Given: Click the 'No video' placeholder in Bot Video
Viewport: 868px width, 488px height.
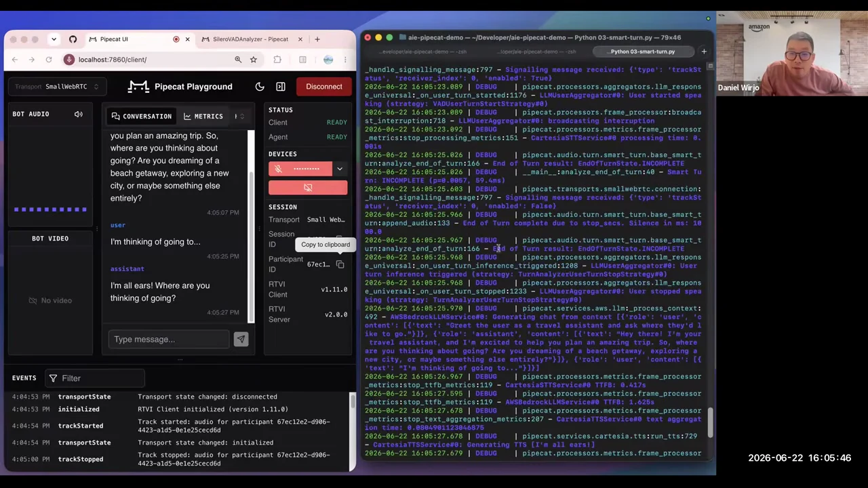Looking at the screenshot, I should [50, 301].
